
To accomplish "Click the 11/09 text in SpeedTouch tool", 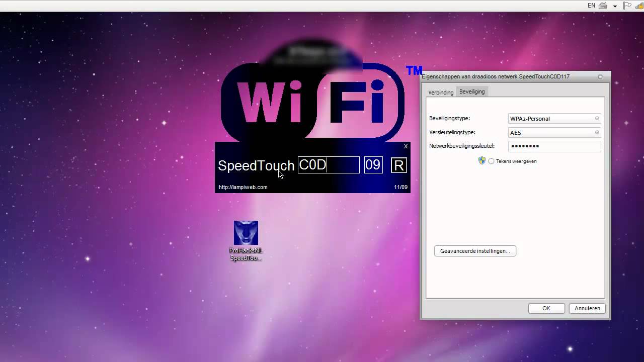I will 400,187.
